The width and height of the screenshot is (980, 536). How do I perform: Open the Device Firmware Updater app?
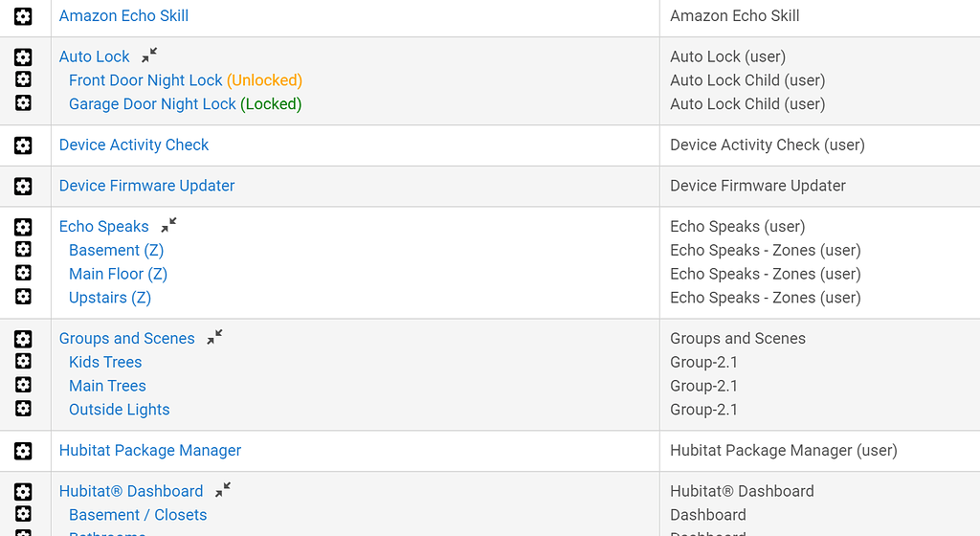pyautogui.click(x=146, y=186)
